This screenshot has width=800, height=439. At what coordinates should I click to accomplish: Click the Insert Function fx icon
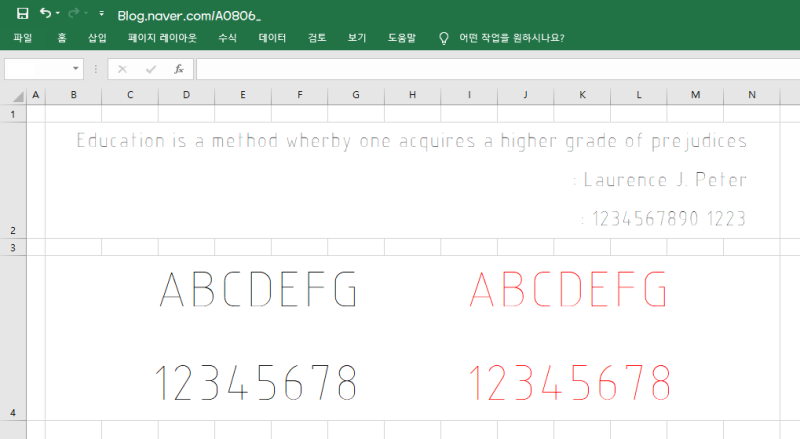coord(179,69)
